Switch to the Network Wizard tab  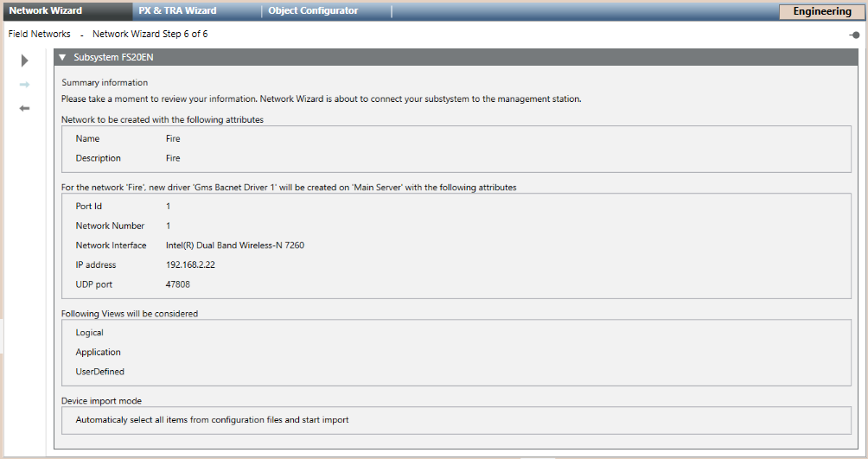[x=46, y=11]
